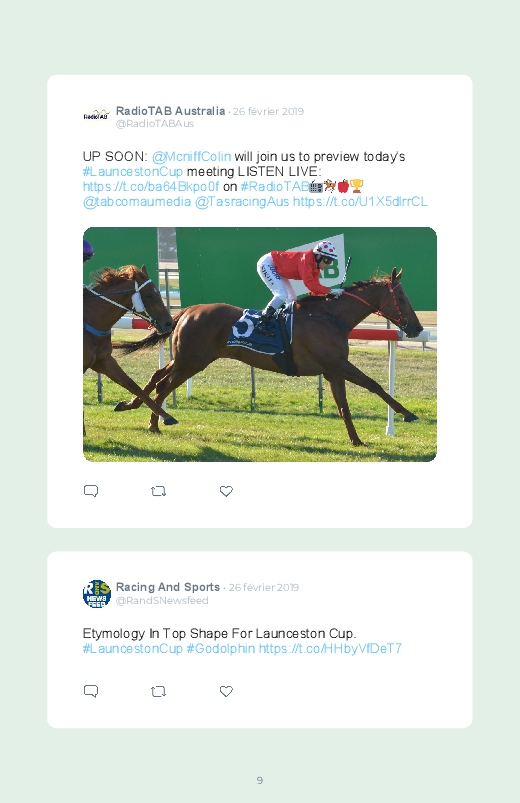Click the reply icon under RadioTAB tweet

point(91,491)
